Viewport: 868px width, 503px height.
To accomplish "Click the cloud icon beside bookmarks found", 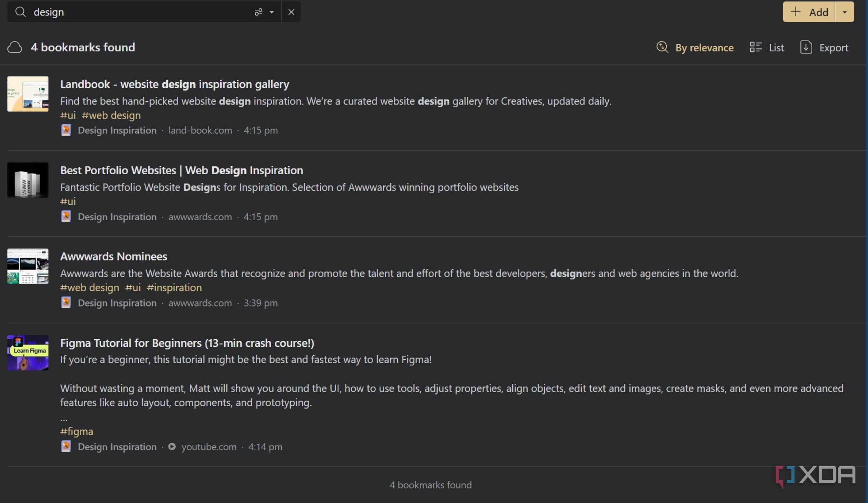I will pos(15,47).
